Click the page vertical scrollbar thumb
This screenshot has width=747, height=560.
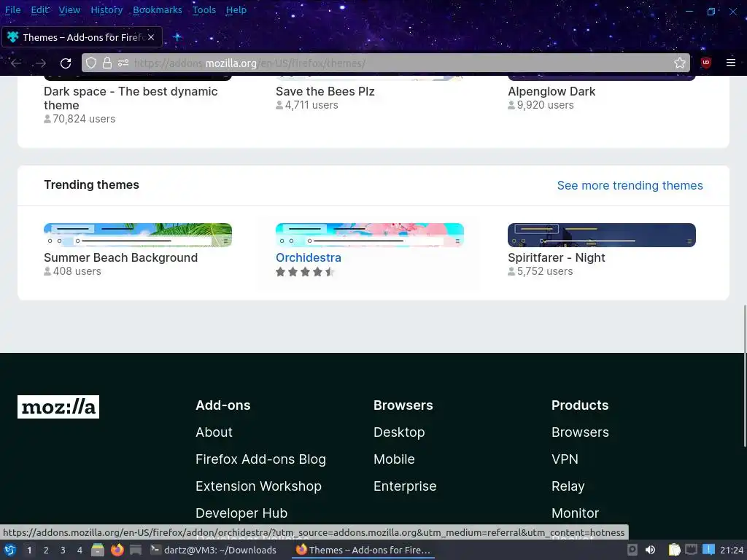point(744,376)
